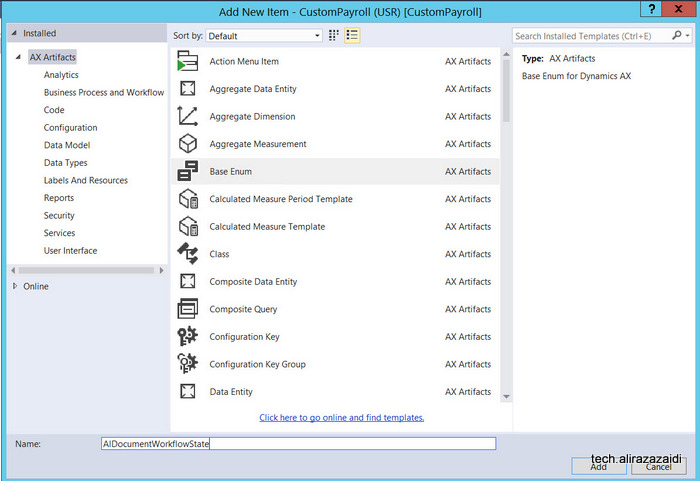Select the Data Entity icon
This screenshot has width=700, height=481.
click(188, 391)
